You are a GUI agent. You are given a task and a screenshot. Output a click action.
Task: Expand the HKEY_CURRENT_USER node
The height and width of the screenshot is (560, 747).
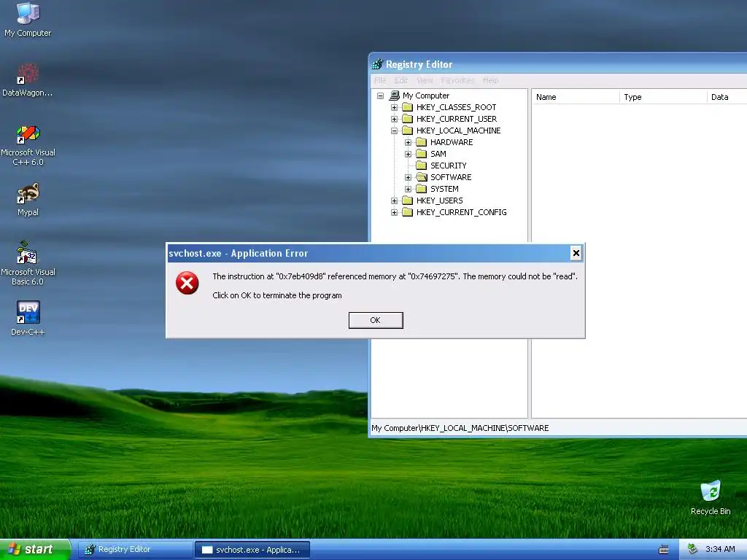coord(394,119)
